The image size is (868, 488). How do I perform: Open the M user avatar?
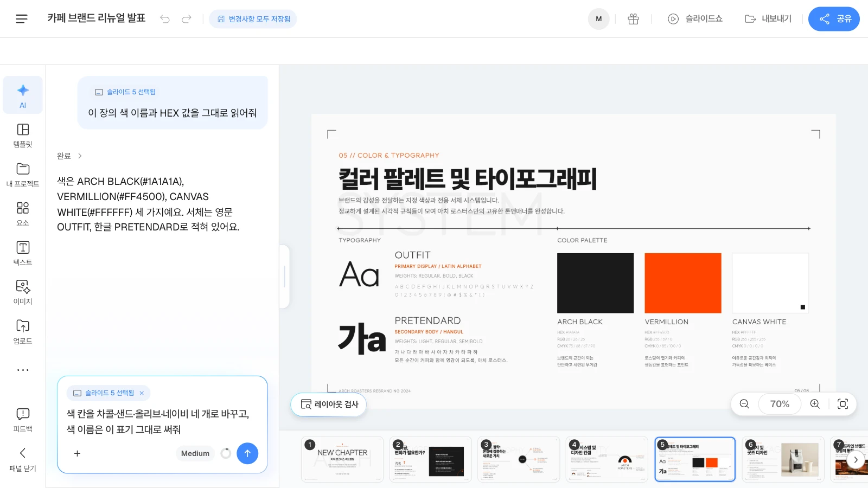(x=599, y=19)
